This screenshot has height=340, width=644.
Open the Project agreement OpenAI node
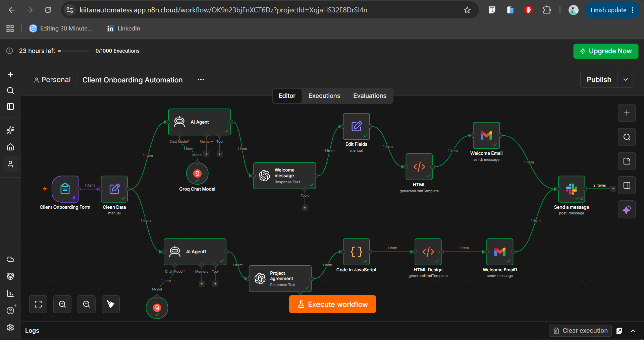pyautogui.click(x=280, y=279)
